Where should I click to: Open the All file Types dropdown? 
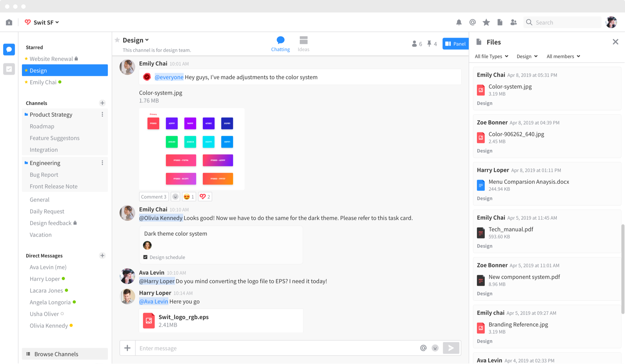pos(491,56)
